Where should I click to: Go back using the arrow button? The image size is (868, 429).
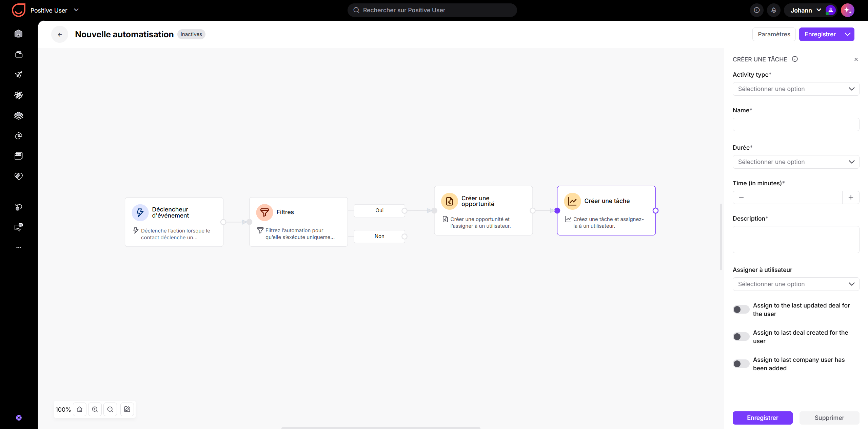point(60,34)
